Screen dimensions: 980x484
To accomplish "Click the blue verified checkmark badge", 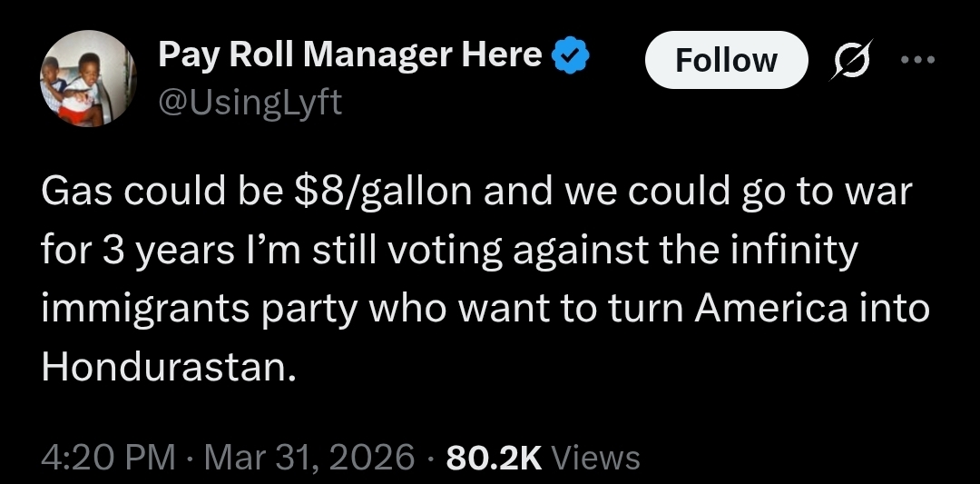I will click(x=570, y=55).
